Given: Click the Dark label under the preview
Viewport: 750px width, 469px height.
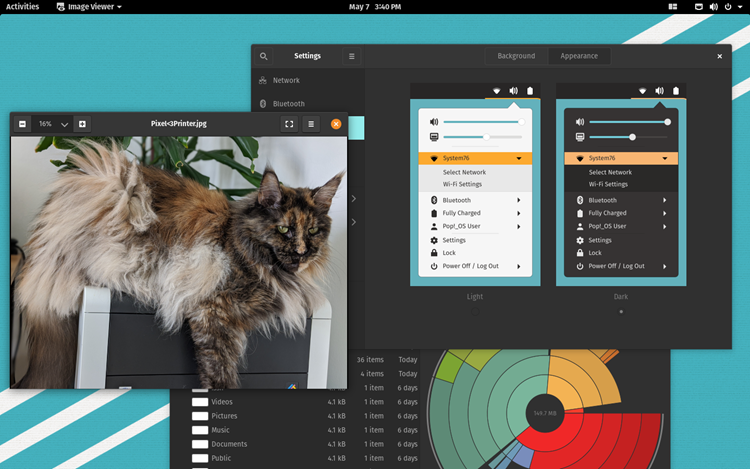Looking at the screenshot, I should pos(621,296).
